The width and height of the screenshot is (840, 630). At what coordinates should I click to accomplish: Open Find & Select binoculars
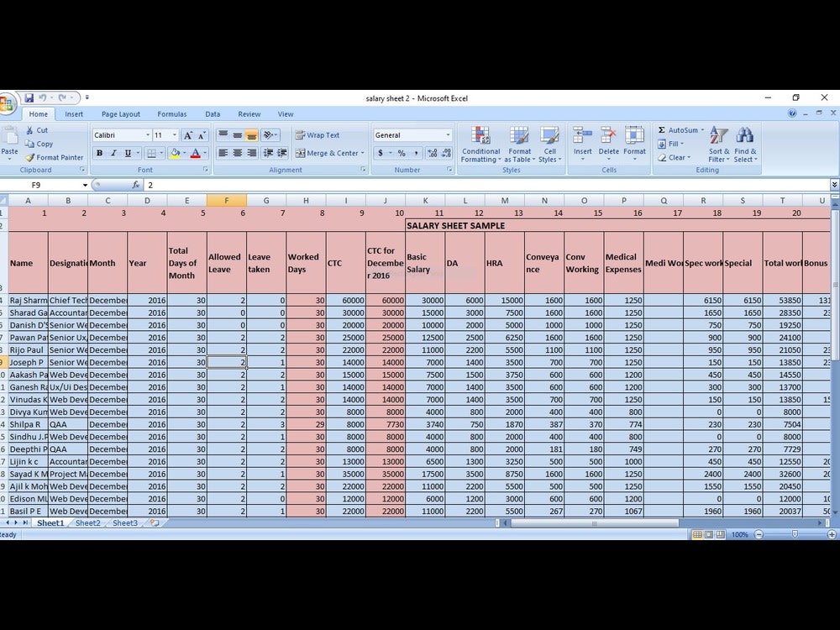pyautogui.click(x=745, y=144)
